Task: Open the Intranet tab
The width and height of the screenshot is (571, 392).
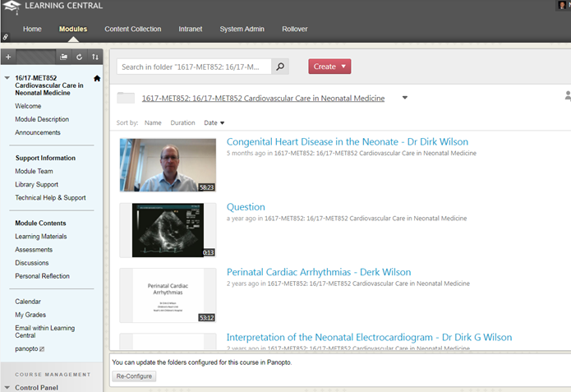Action: 190,29
